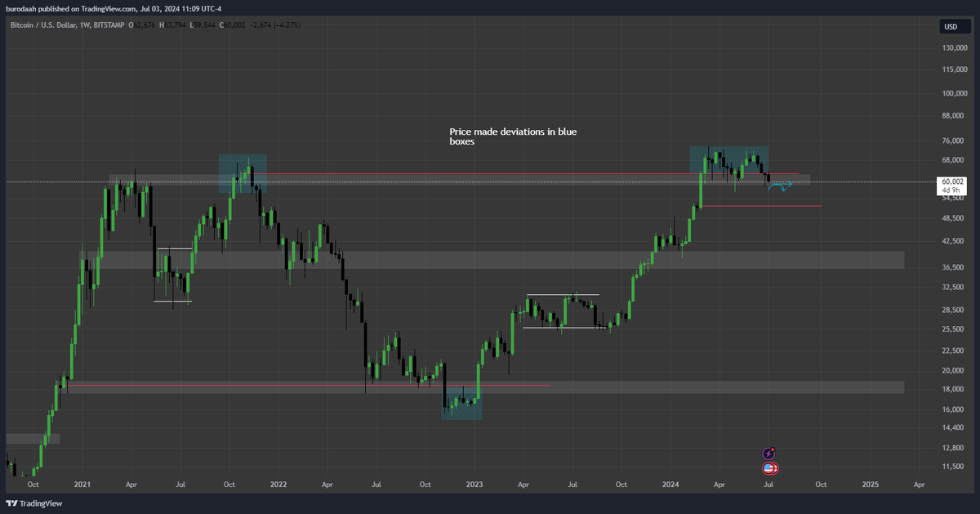Click the 12,800 price axis label
This screenshot has width=980, height=514.
[x=952, y=447]
